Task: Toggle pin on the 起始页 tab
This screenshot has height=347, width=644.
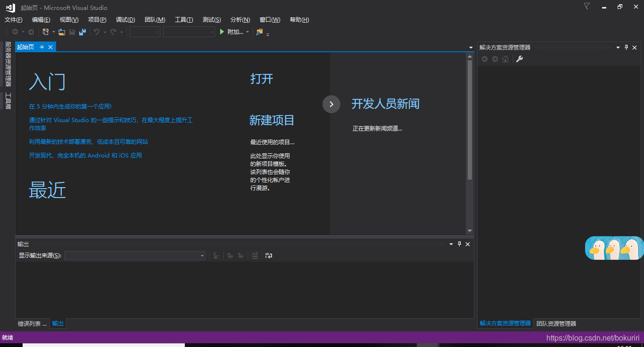Action: [x=41, y=47]
